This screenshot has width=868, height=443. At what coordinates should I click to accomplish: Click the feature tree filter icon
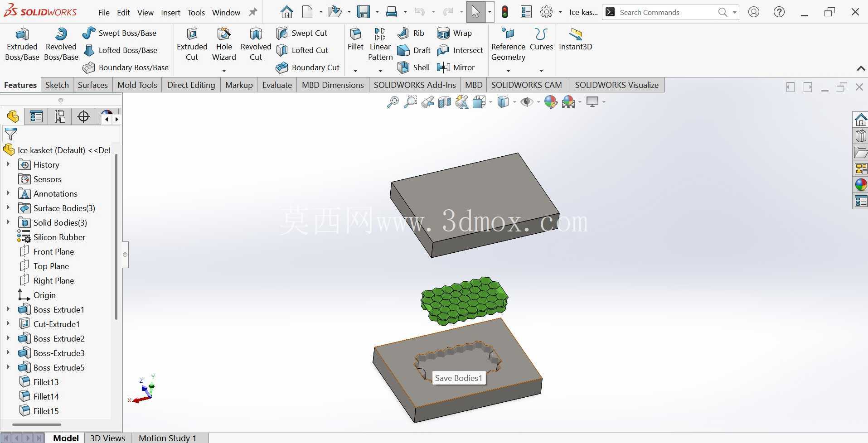point(10,134)
